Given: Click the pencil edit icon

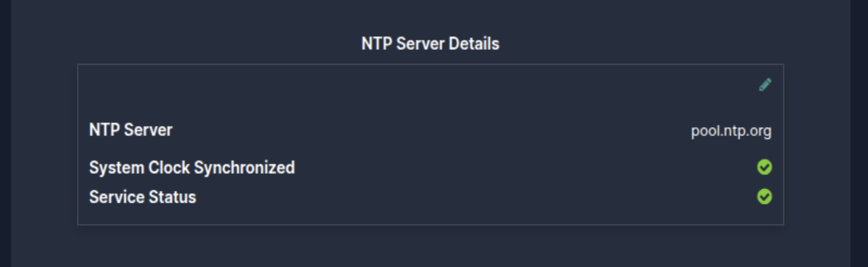Looking at the screenshot, I should coord(765,85).
